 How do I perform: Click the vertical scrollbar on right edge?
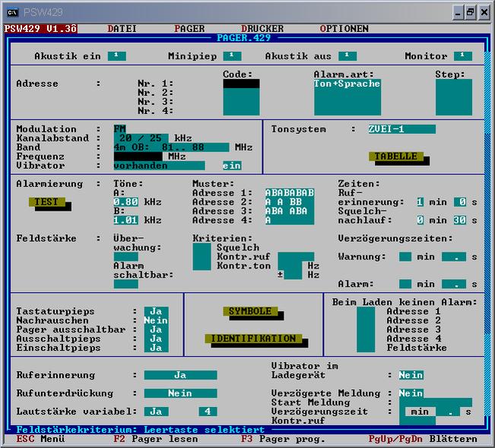pos(487,228)
